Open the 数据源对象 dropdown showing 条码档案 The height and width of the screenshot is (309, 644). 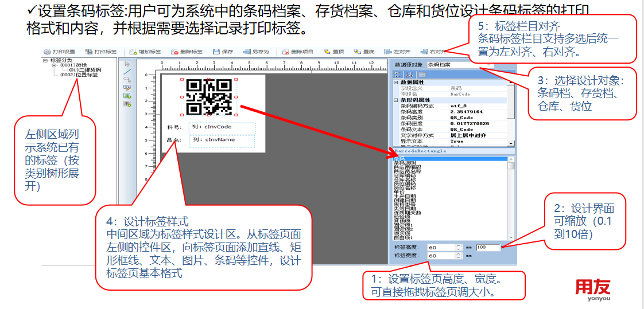tap(459, 65)
